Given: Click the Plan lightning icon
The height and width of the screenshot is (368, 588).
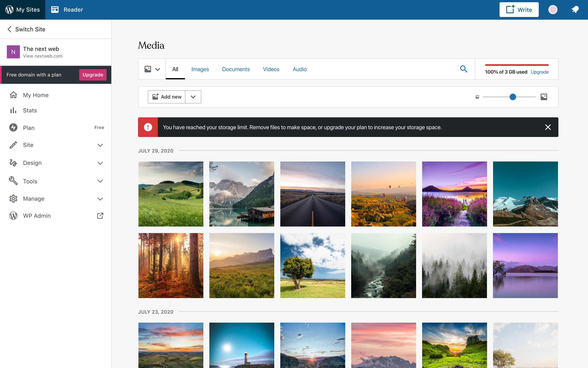Looking at the screenshot, I should click(13, 128).
